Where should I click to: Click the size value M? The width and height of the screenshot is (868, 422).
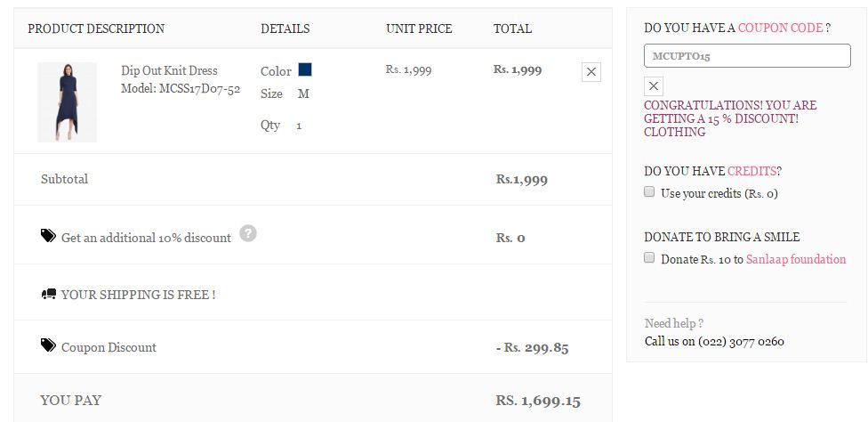[303, 93]
